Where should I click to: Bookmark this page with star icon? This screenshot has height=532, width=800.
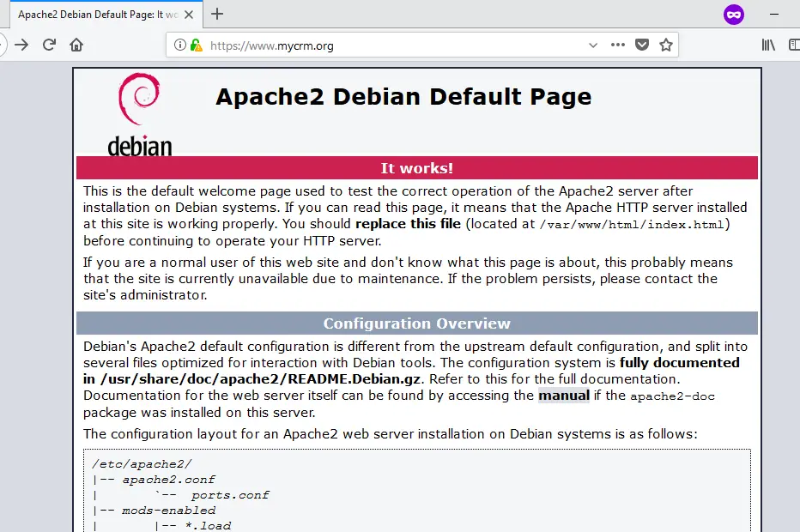[666, 45]
